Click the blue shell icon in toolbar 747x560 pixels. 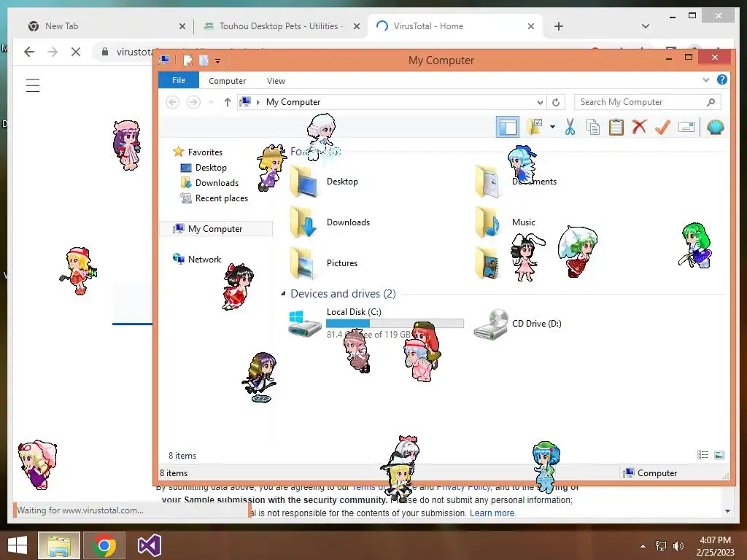[715, 127]
